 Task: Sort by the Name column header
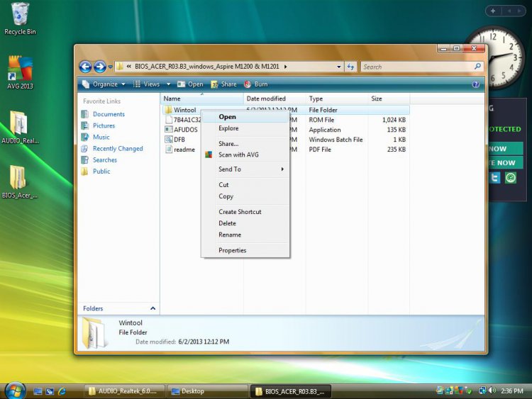point(201,99)
